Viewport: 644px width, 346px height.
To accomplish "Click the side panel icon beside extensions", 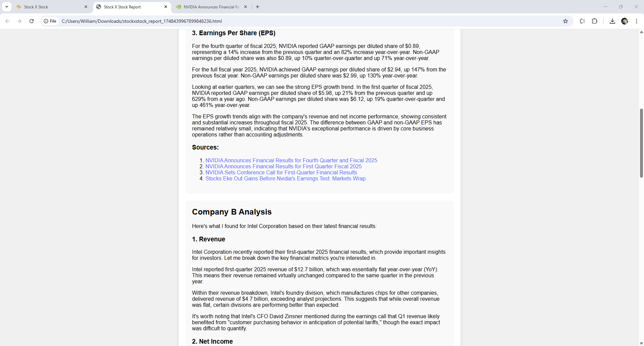I will pos(582,21).
